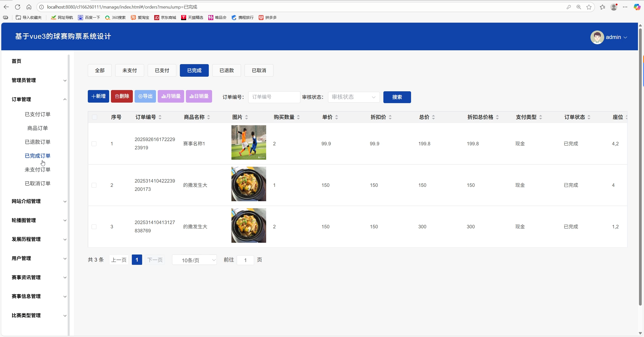Open the 审核状态 dropdown

353,97
